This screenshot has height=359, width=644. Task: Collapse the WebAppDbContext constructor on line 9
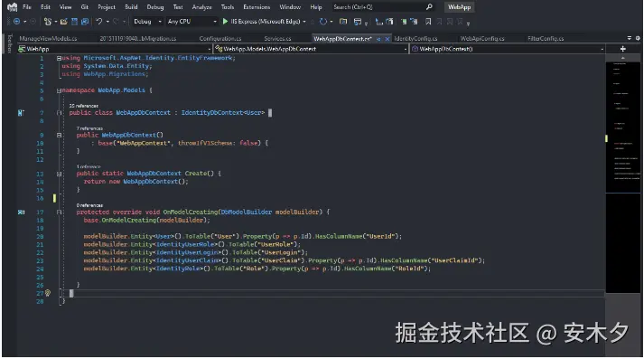coord(59,135)
